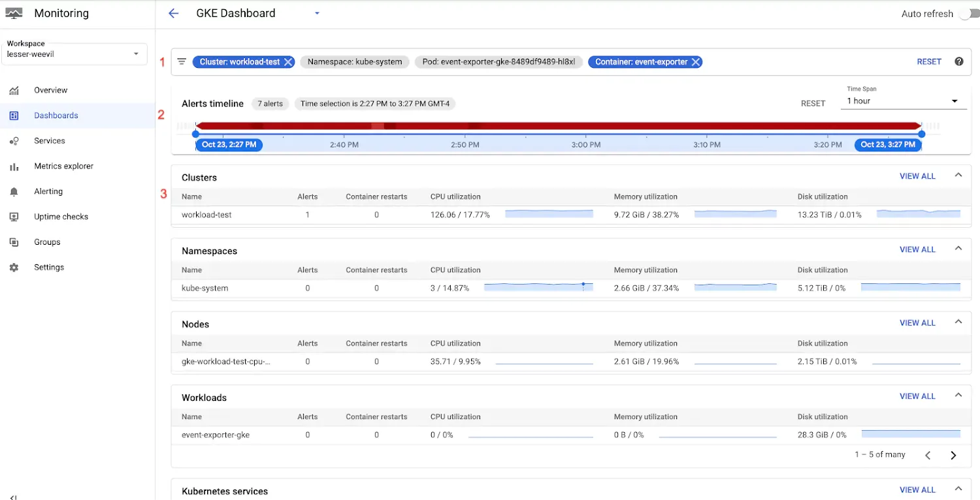The image size is (980, 500).
Task: Click the workload-test CPU utilization sparkline
Action: tap(549, 214)
